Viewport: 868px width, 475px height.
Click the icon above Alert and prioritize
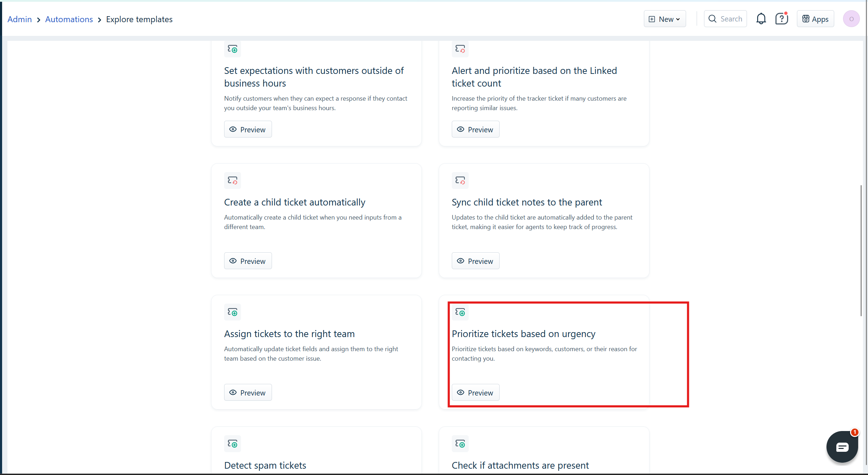click(x=460, y=49)
